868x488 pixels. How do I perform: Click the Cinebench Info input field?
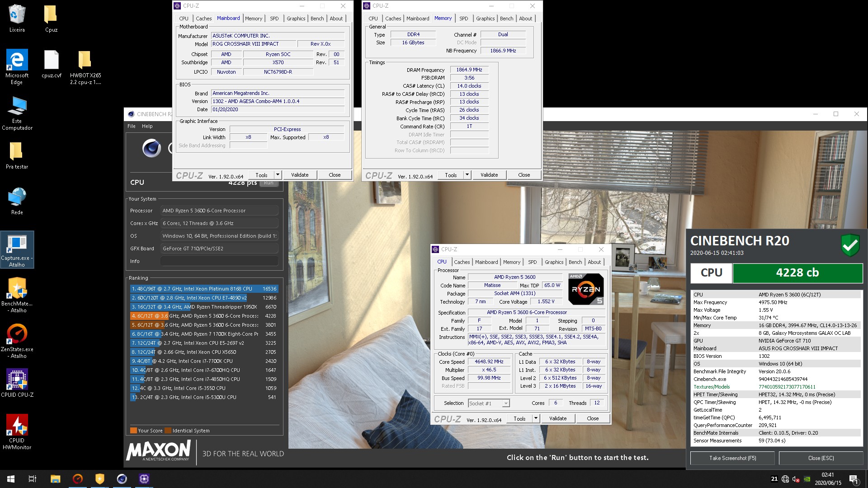point(219,261)
